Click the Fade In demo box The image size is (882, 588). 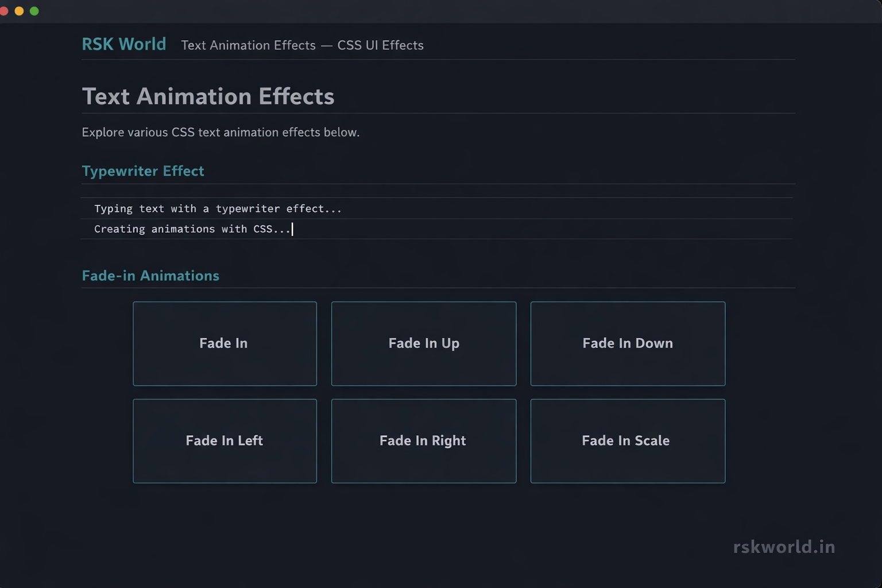[x=224, y=343]
